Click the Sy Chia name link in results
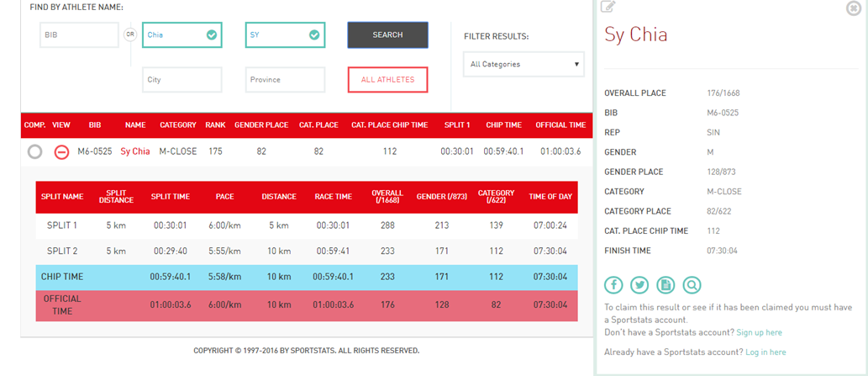Screen dimensions: 868x376 pyautogui.click(x=135, y=151)
